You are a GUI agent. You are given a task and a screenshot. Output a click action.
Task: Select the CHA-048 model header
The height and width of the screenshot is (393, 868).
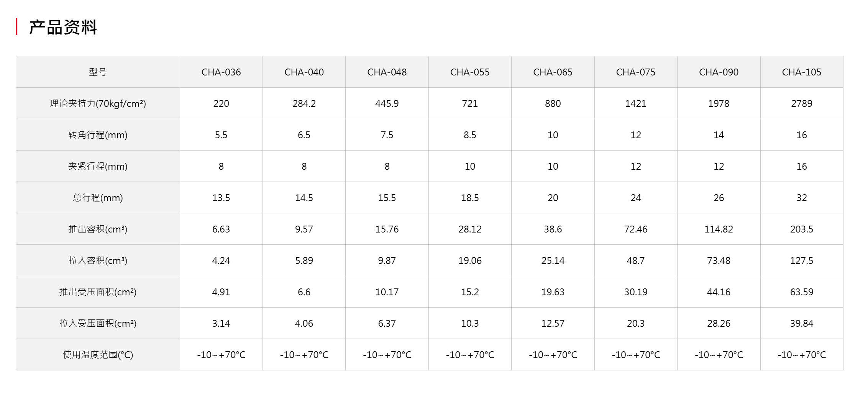point(387,72)
